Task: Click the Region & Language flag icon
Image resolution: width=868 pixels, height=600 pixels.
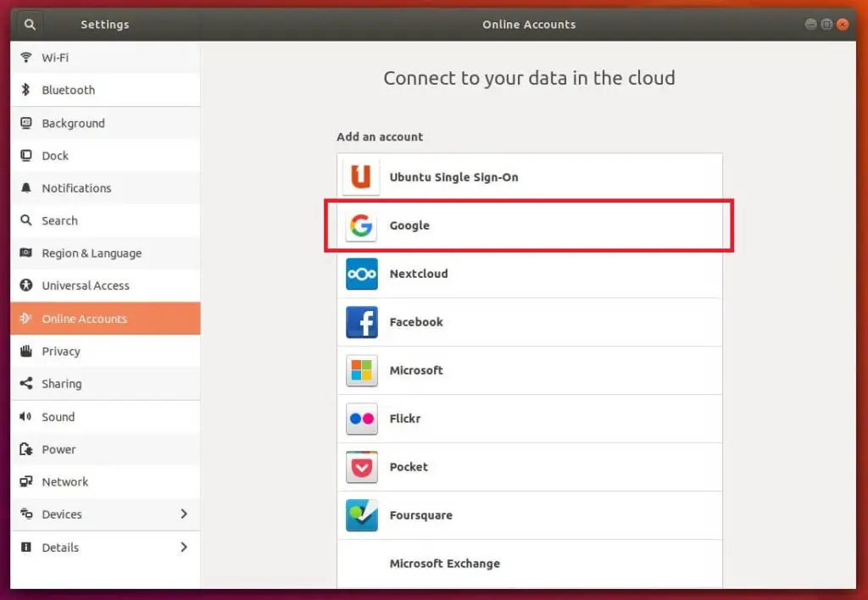Action: [x=26, y=253]
